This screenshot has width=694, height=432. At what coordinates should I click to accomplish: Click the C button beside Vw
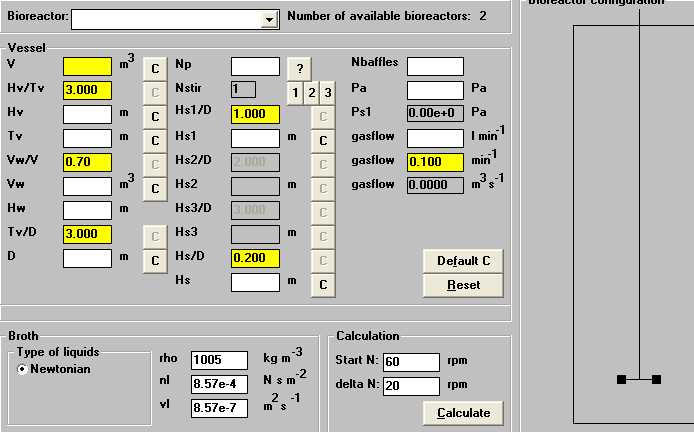point(155,189)
